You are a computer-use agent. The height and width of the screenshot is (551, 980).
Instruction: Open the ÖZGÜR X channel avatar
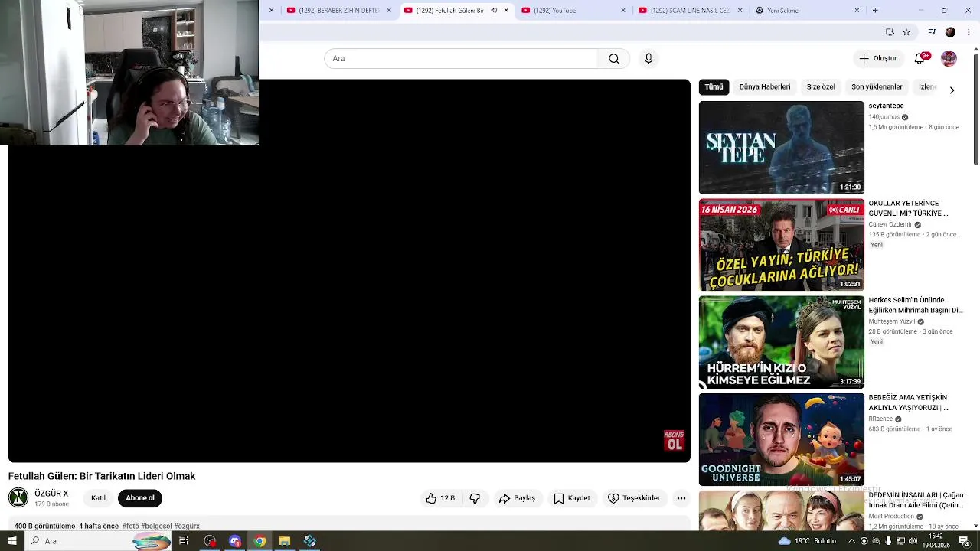tap(18, 497)
